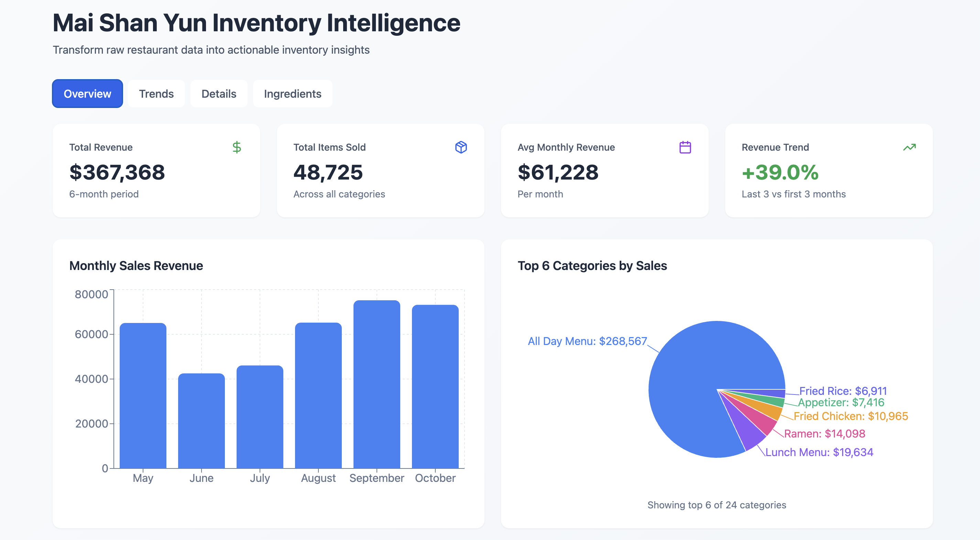Click the Fried Chicken: $10,965 label
980x540 pixels.
point(851,416)
